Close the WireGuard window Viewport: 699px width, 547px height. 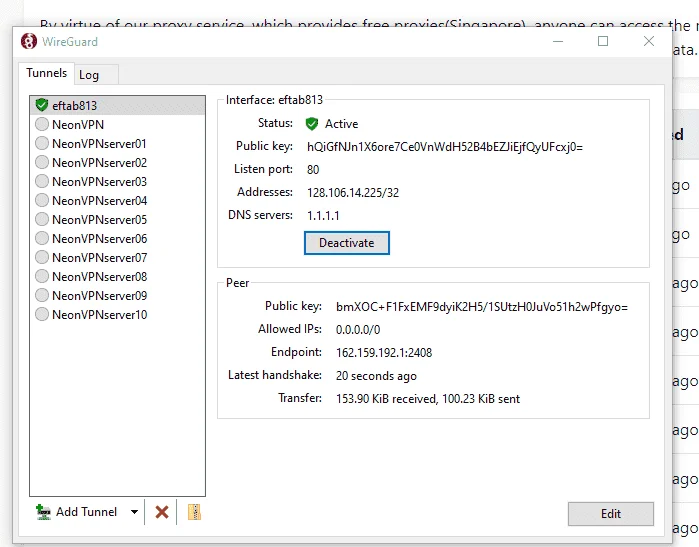pos(649,41)
